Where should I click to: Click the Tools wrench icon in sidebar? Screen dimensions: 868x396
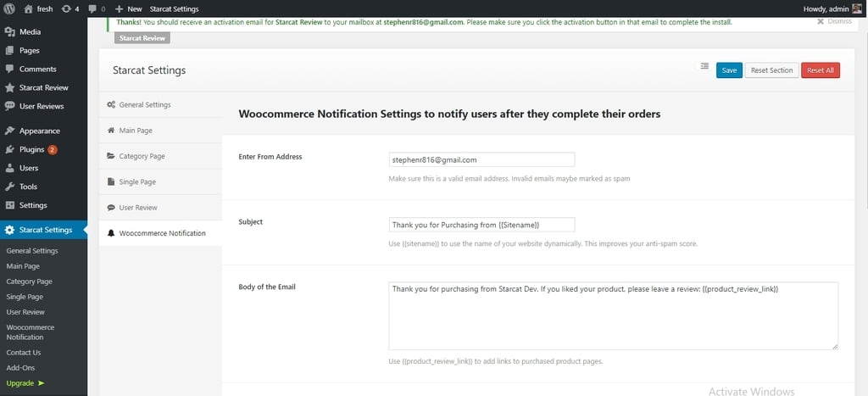point(9,187)
